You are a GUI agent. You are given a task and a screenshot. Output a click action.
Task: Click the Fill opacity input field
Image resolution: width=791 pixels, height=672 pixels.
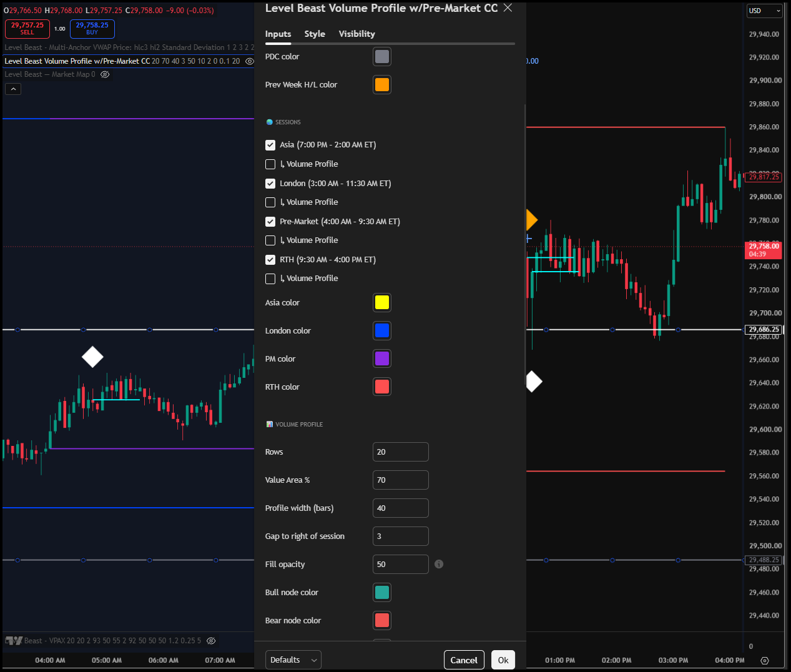(x=401, y=565)
